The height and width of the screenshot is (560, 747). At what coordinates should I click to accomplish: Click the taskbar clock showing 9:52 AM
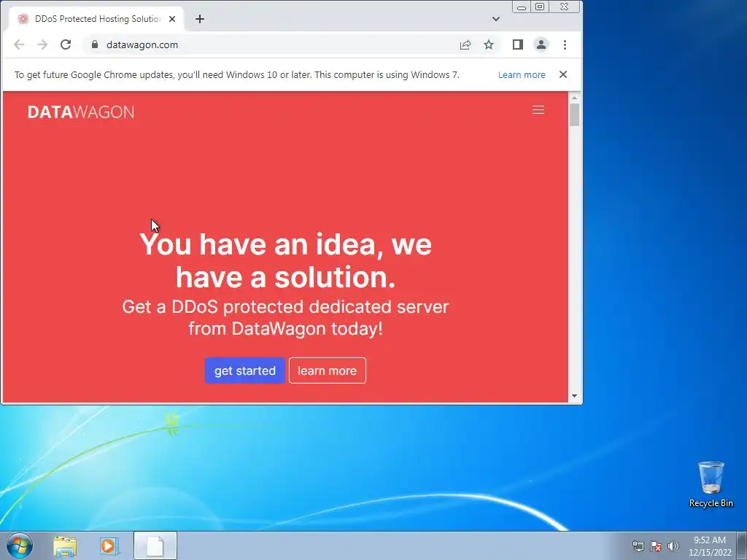click(x=710, y=546)
